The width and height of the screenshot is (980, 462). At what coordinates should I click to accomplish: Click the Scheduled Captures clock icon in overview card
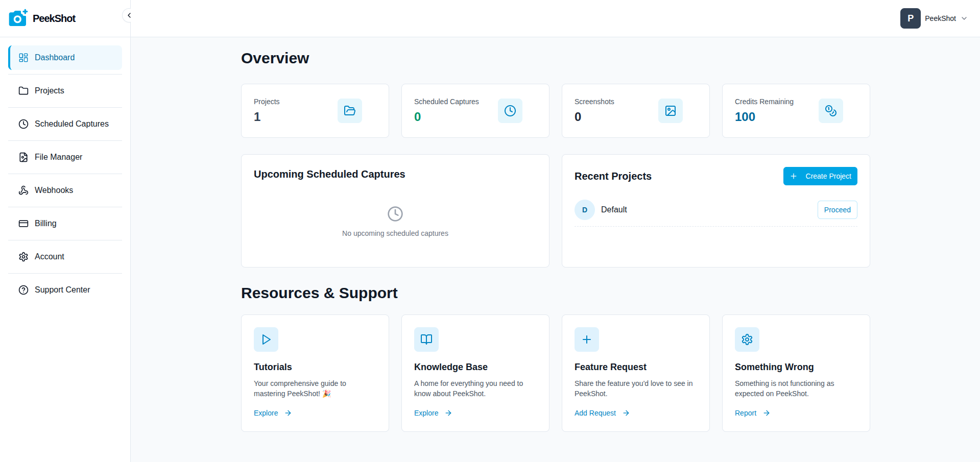coord(510,111)
